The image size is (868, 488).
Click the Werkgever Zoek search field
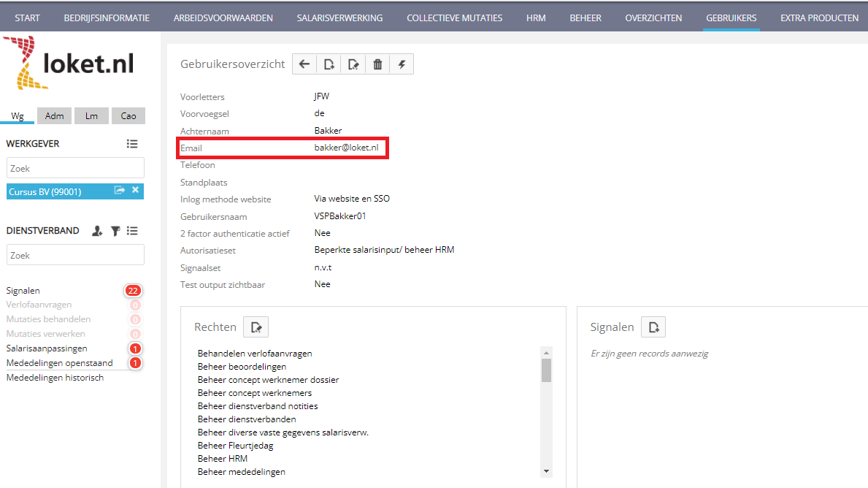74,167
